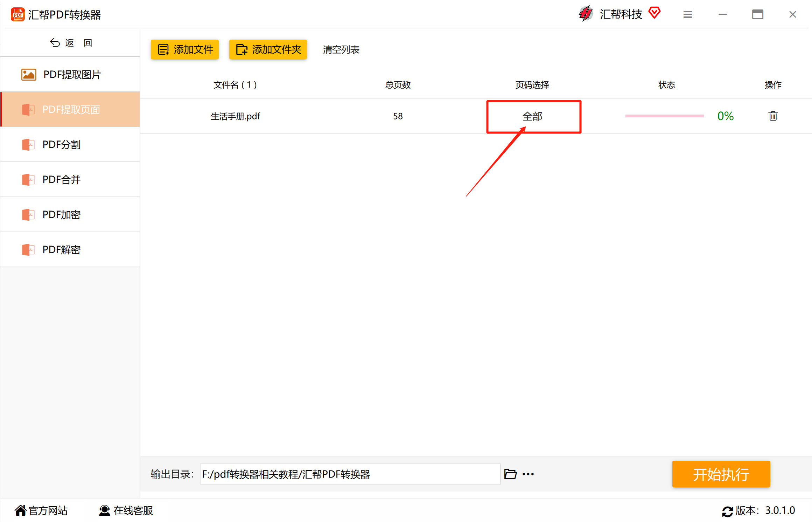Click the 汇帮PDF转换器 app logo icon

pyautogui.click(x=17, y=14)
